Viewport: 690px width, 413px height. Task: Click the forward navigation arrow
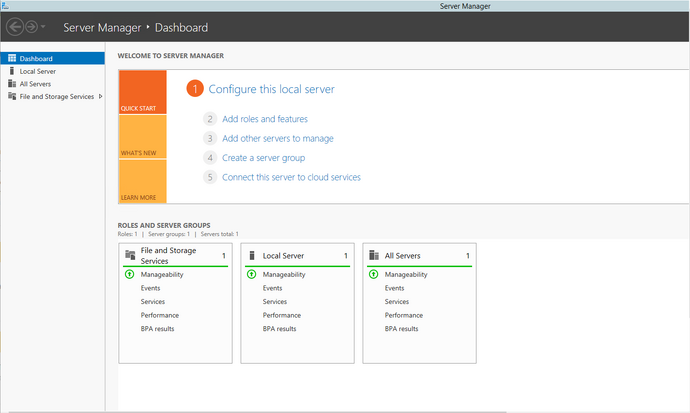31,27
